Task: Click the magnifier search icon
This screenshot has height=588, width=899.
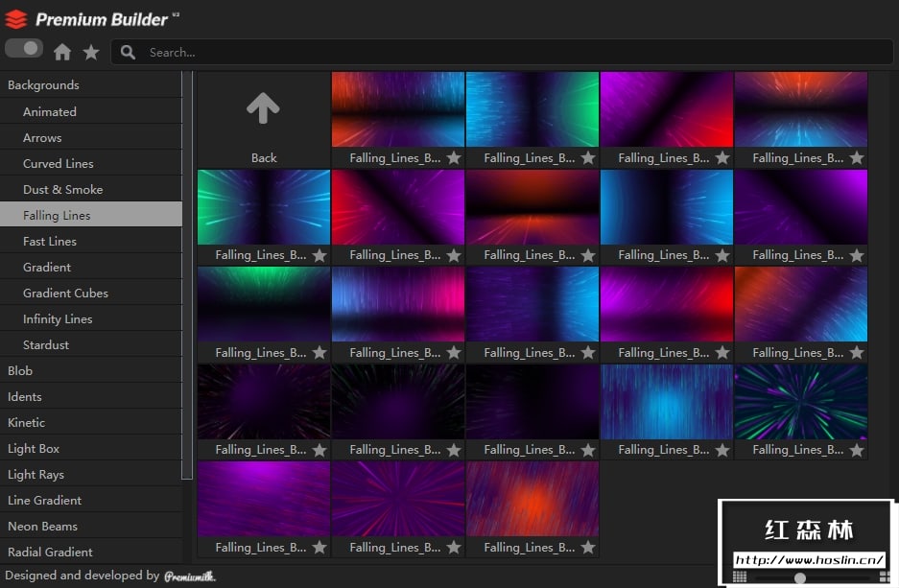Action: [x=128, y=52]
